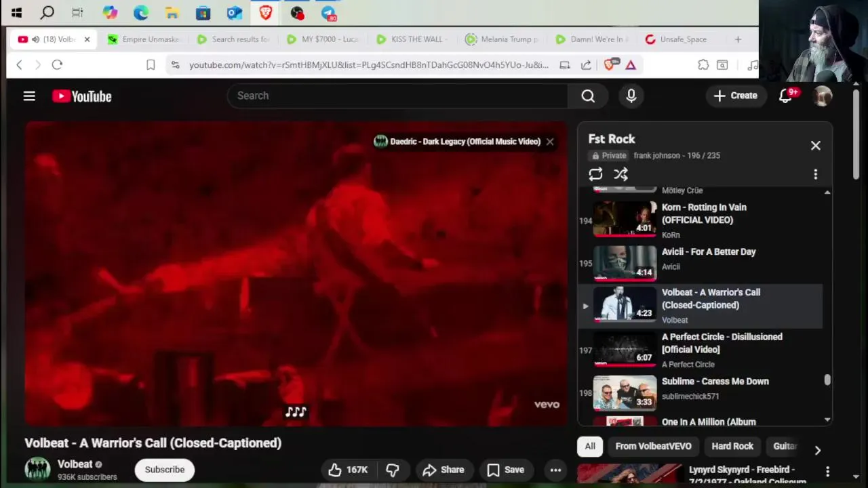Open Microsoft Edge from the taskbar

141,12
